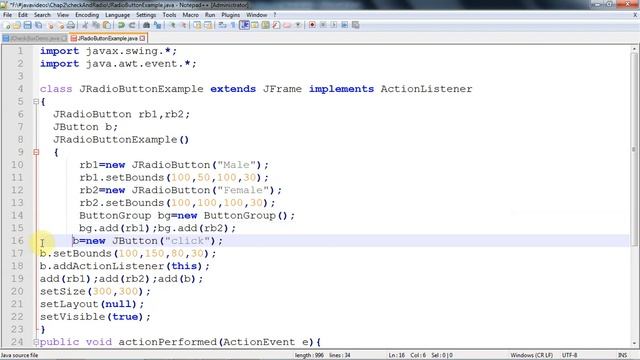640x360 pixels.
Task: Open the Encoding menu
Action: pos(87,15)
